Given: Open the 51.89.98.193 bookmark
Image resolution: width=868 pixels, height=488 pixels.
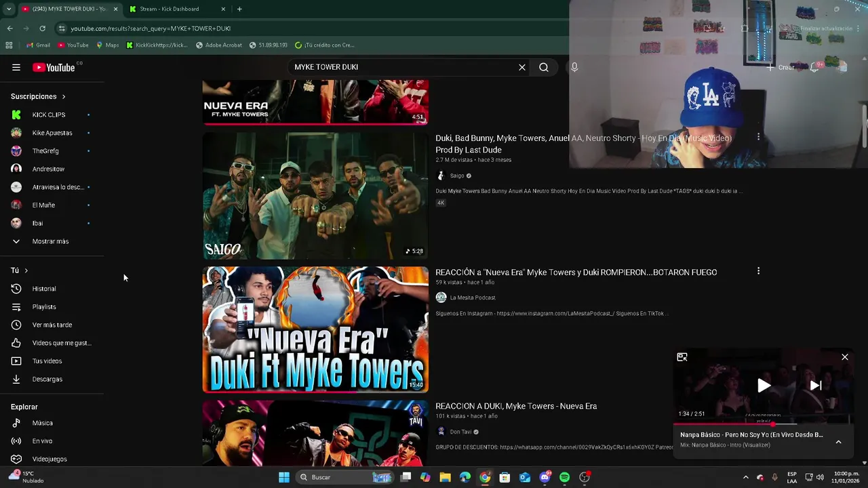Looking at the screenshot, I should click(x=268, y=45).
